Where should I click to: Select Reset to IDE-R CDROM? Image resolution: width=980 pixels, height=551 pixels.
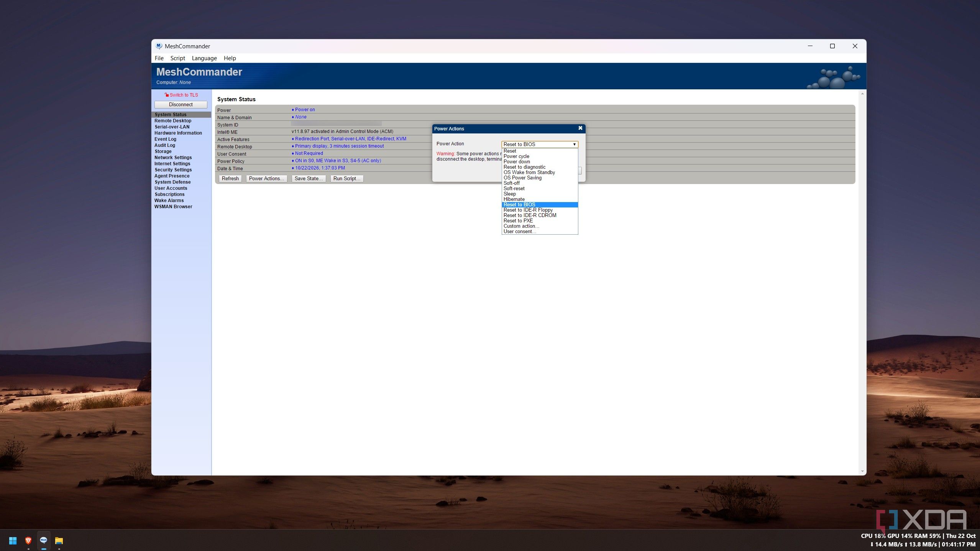pos(539,215)
